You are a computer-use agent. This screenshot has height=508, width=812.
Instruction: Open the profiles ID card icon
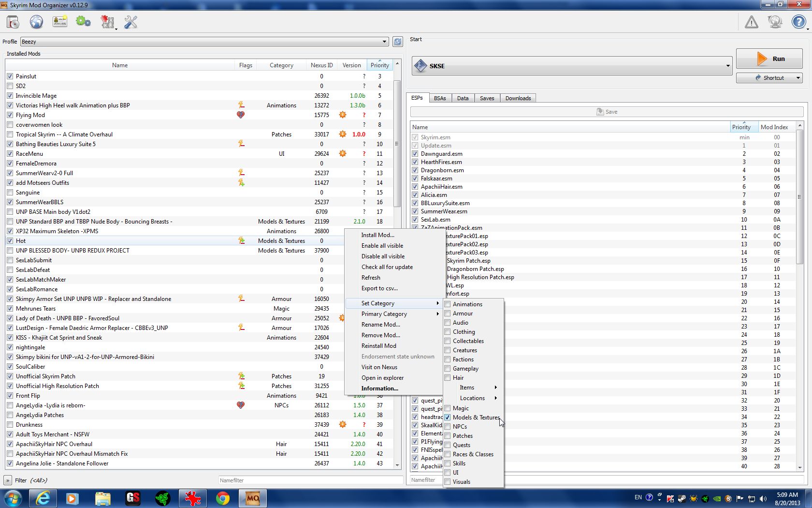pyautogui.click(x=60, y=22)
